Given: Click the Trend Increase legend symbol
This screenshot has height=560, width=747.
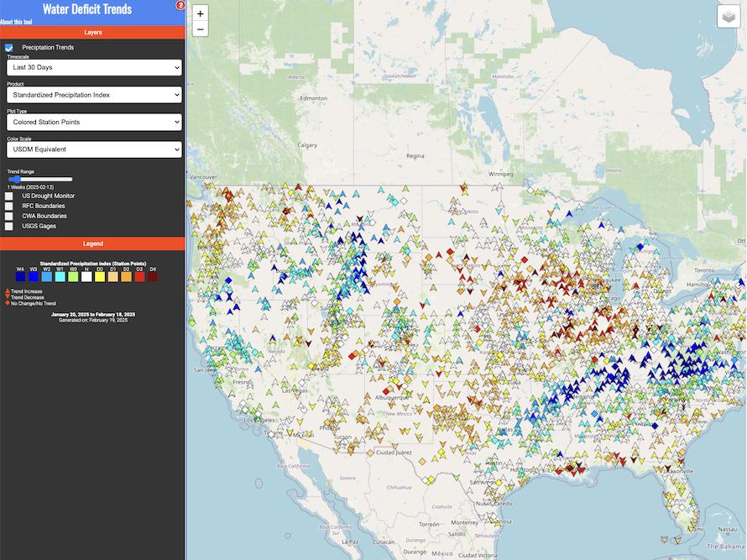Looking at the screenshot, I should click(x=6, y=292).
